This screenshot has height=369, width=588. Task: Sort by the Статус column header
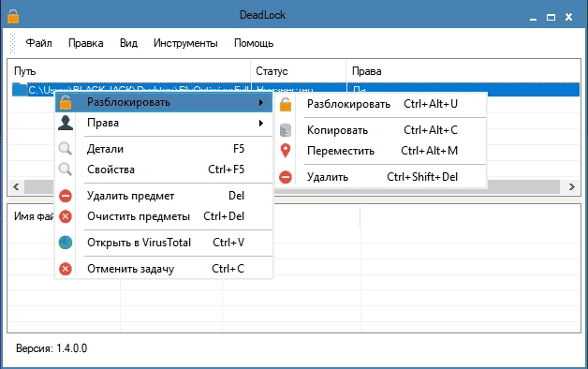[x=299, y=71]
